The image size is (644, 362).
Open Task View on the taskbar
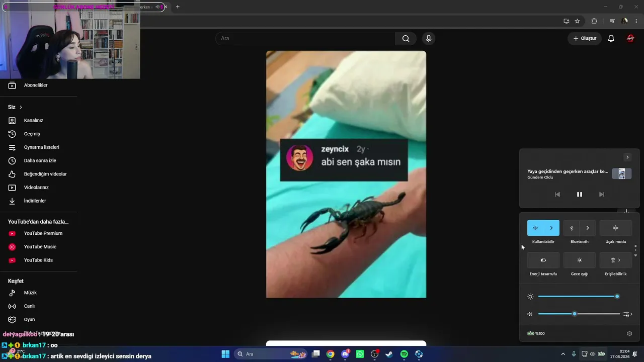[315, 354]
